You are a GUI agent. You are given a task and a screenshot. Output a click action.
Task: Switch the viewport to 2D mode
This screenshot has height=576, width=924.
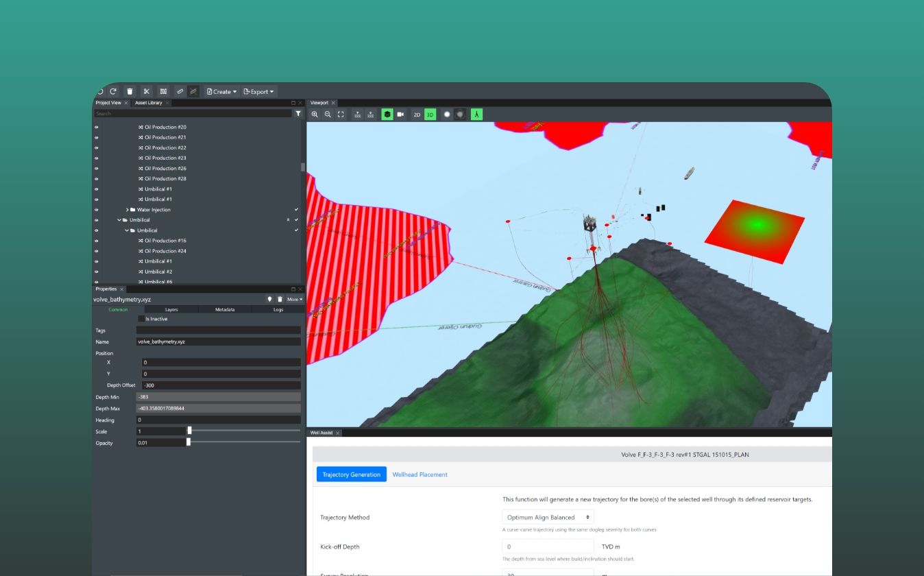[417, 115]
